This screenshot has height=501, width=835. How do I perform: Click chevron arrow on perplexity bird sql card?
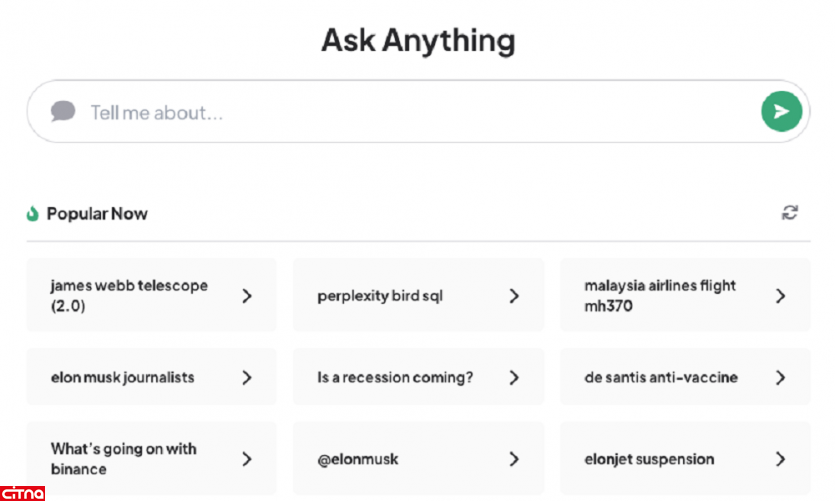tap(514, 296)
